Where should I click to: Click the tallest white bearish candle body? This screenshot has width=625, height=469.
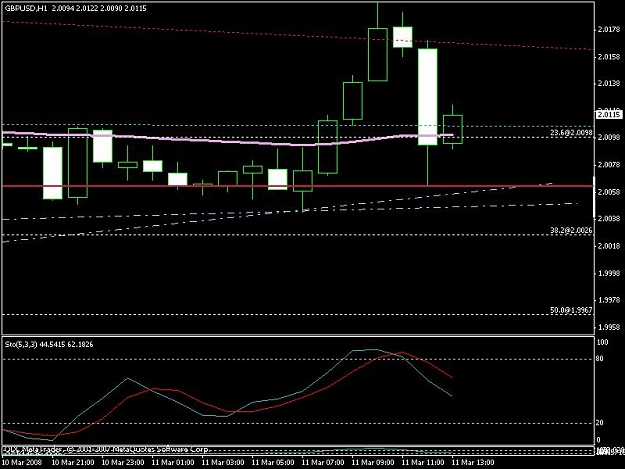pos(428,97)
